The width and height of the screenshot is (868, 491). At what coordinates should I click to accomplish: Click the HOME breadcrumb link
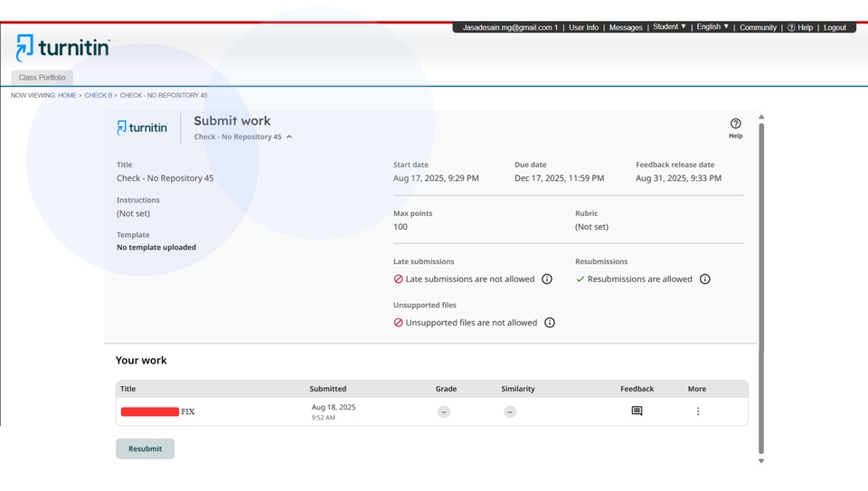click(x=67, y=95)
